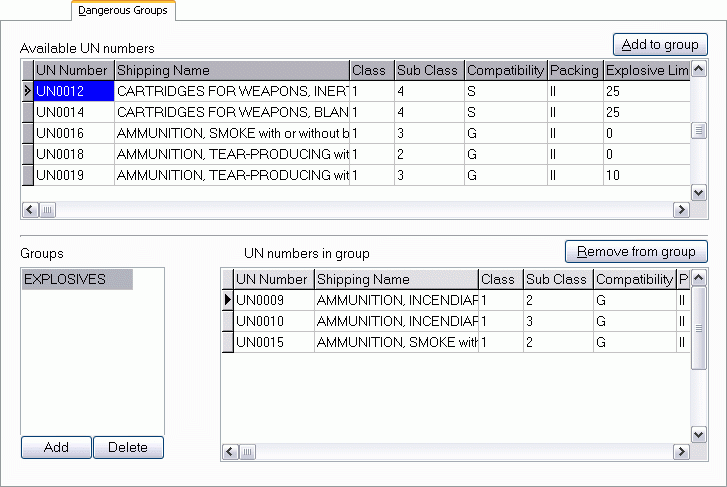727x487 pixels.
Task: Select UN0015 in the group grid
Action: click(x=273, y=342)
